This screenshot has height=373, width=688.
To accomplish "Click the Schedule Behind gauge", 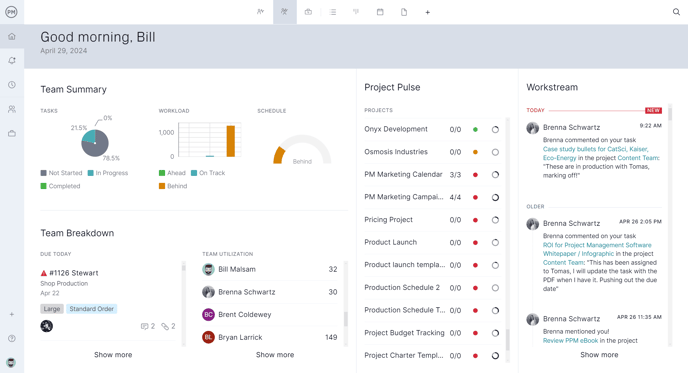I will pos(302,150).
